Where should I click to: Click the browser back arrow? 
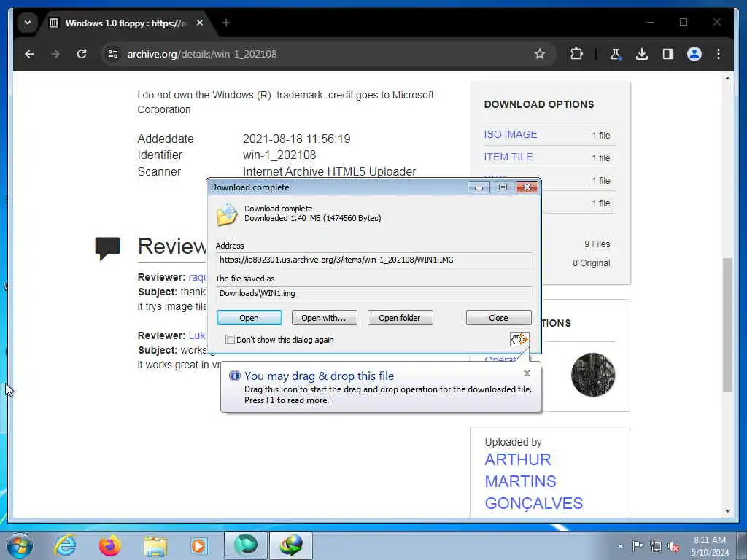pos(29,54)
